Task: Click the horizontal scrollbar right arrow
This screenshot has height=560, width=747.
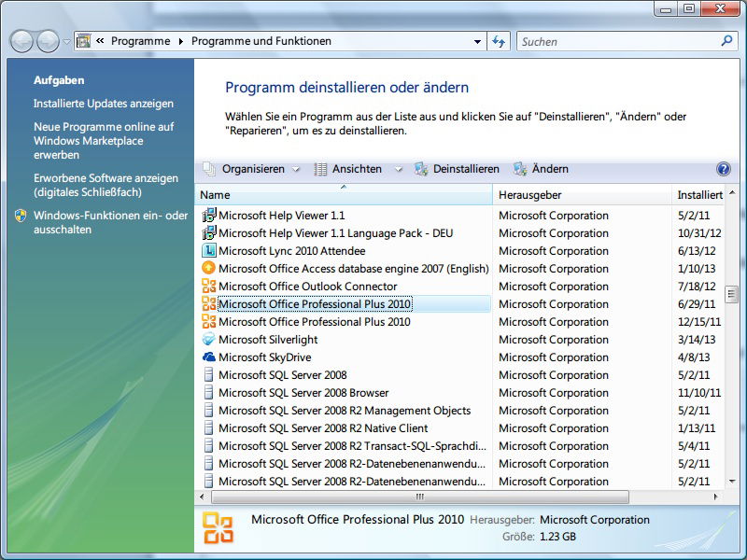Action: point(715,497)
